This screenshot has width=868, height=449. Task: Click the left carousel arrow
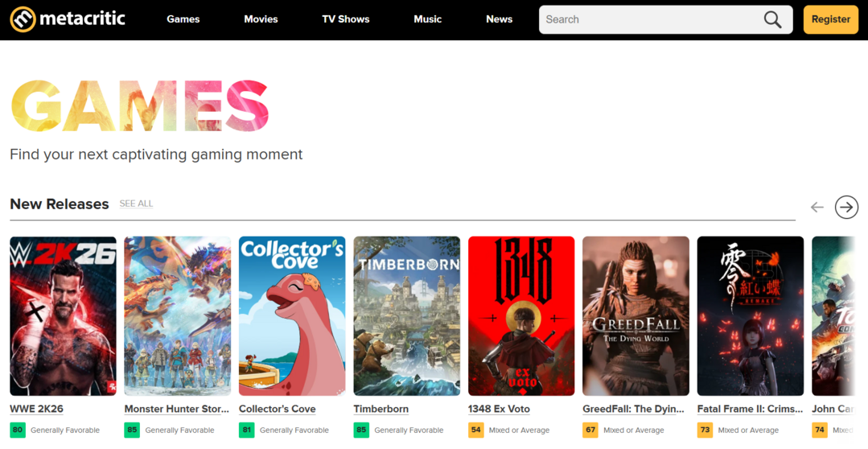(817, 207)
